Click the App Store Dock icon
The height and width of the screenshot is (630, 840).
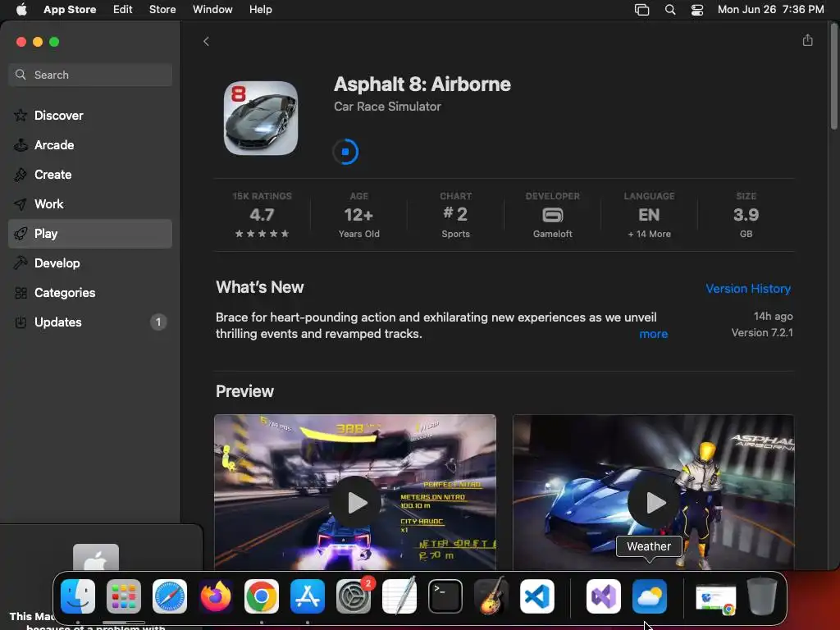(x=308, y=596)
